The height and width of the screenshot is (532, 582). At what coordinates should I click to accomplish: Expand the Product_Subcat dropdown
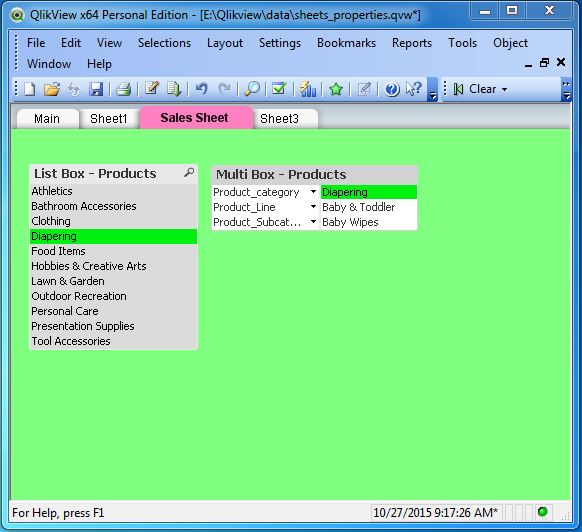pyautogui.click(x=313, y=222)
